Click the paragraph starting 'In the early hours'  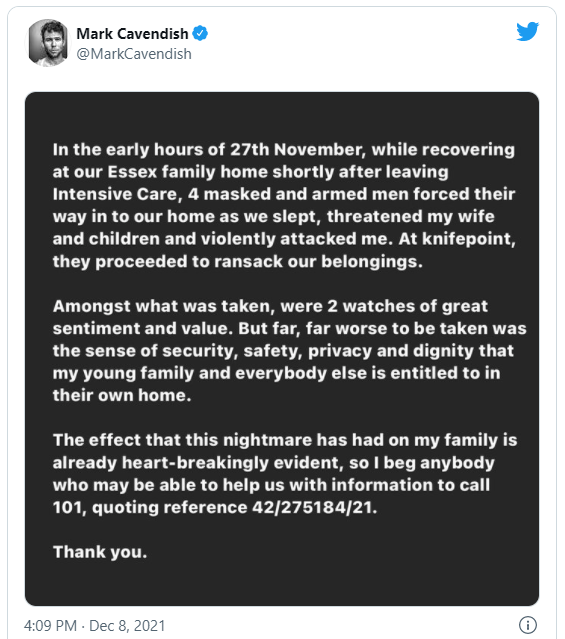284,205
